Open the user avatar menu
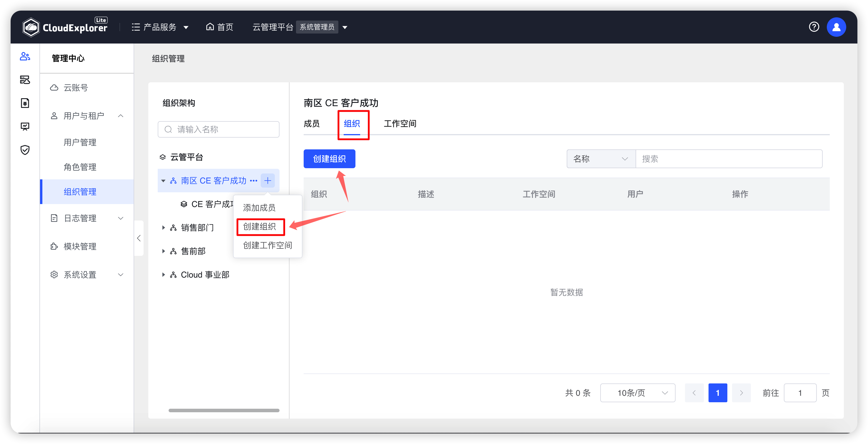868x444 pixels. click(836, 27)
